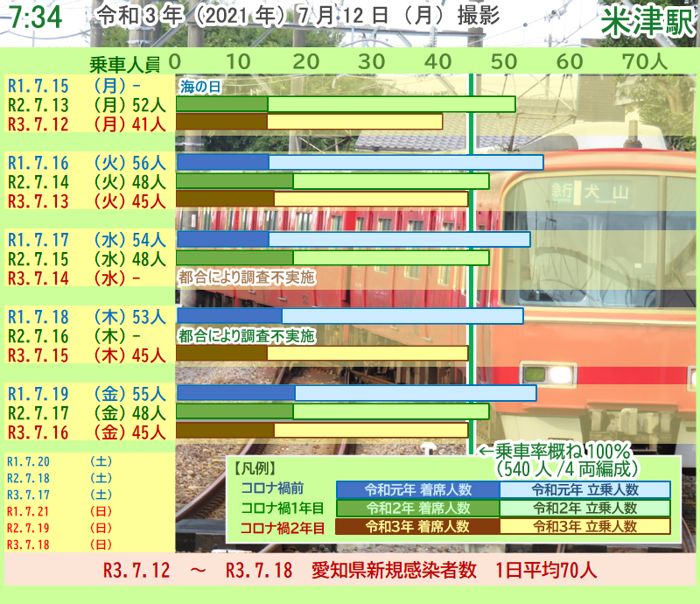Select the R3.7.14 (水) row label

point(74,278)
